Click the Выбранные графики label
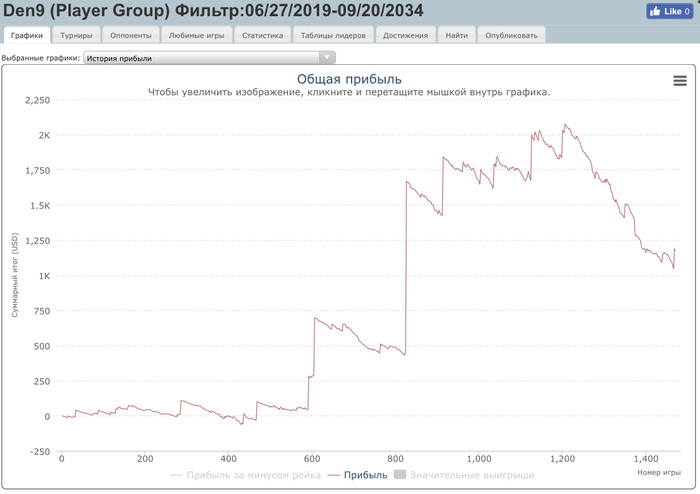The image size is (700, 494). [x=41, y=58]
